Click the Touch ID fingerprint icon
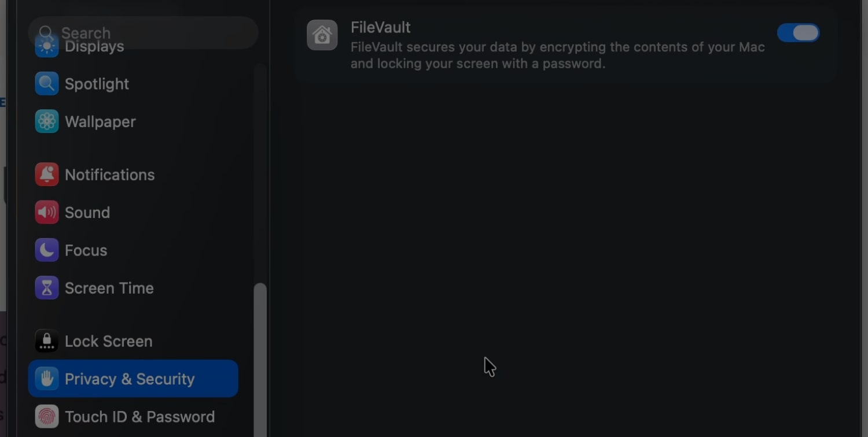The image size is (868, 437). (x=47, y=417)
